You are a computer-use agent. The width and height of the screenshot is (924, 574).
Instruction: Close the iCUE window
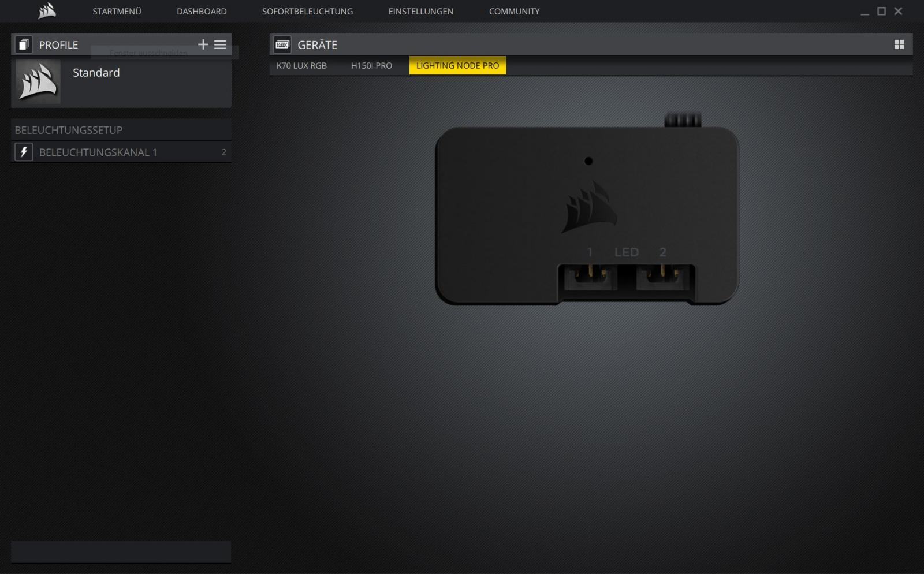click(x=898, y=11)
